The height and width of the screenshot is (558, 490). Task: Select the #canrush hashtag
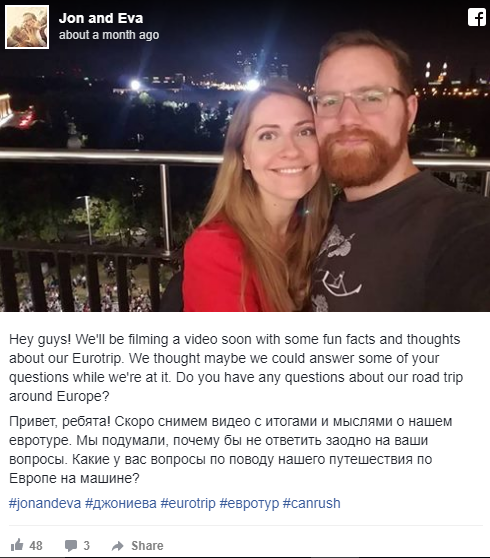(311, 503)
